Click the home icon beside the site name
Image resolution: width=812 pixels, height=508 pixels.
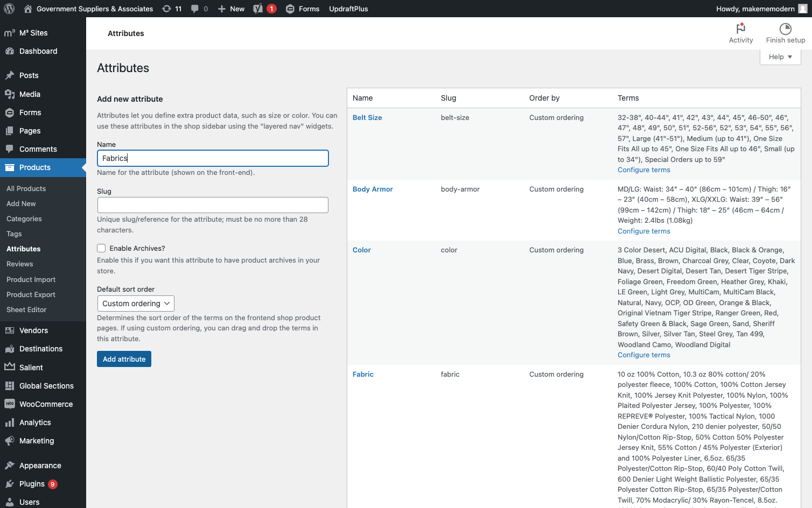(28, 9)
